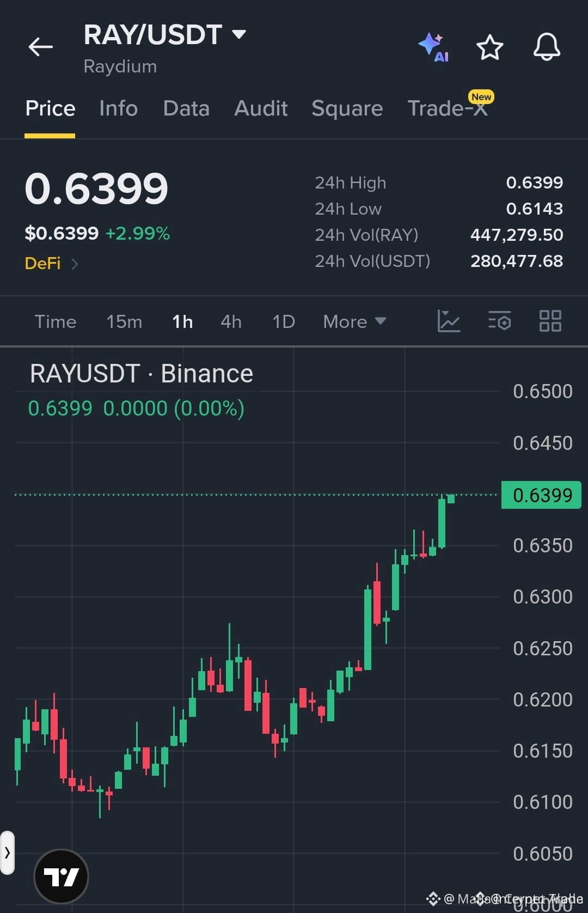588x913 pixels.
Task: Tap the tall green candle near 0.6399
Action: point(442,523)
